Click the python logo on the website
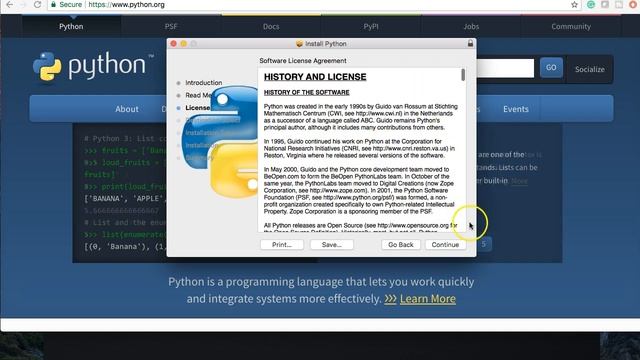640x360 pixels. [x=94, y=66]
